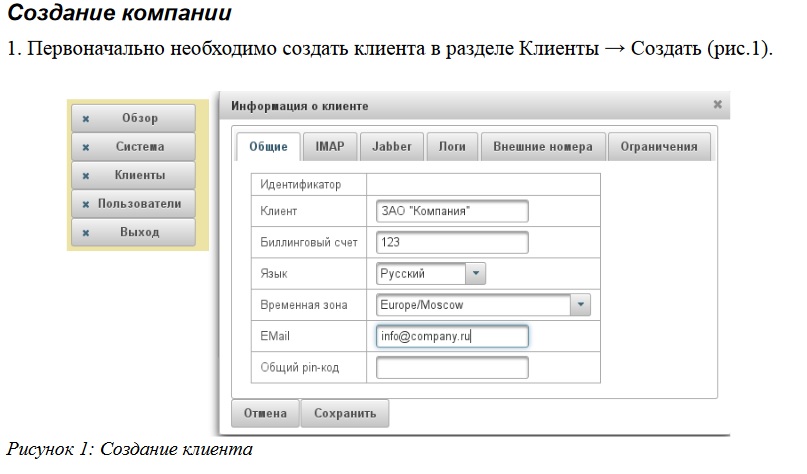Expand the Временная зона dropdown
This screenshot has width=807, height=474.
[x=581, y=305]
